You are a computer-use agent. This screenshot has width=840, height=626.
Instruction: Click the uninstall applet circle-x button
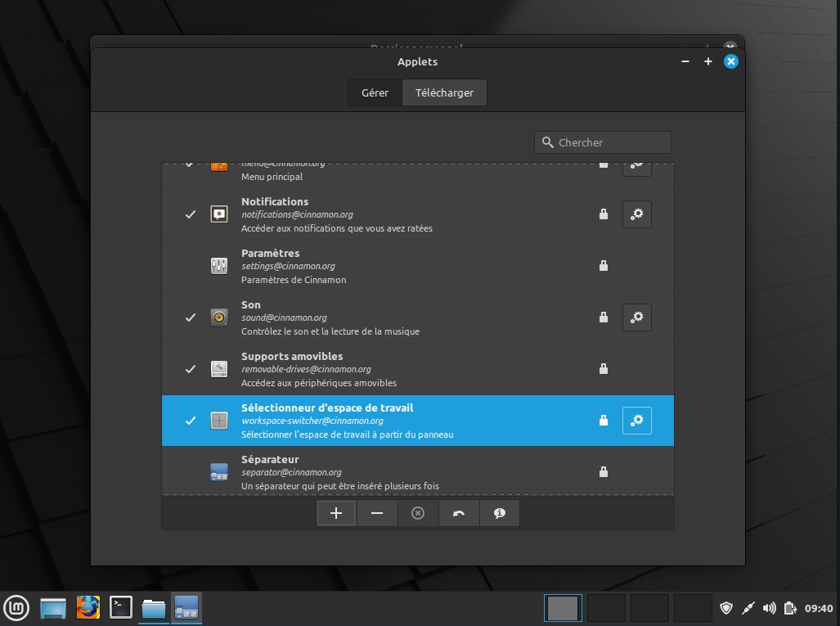click(x=418, y=513)
